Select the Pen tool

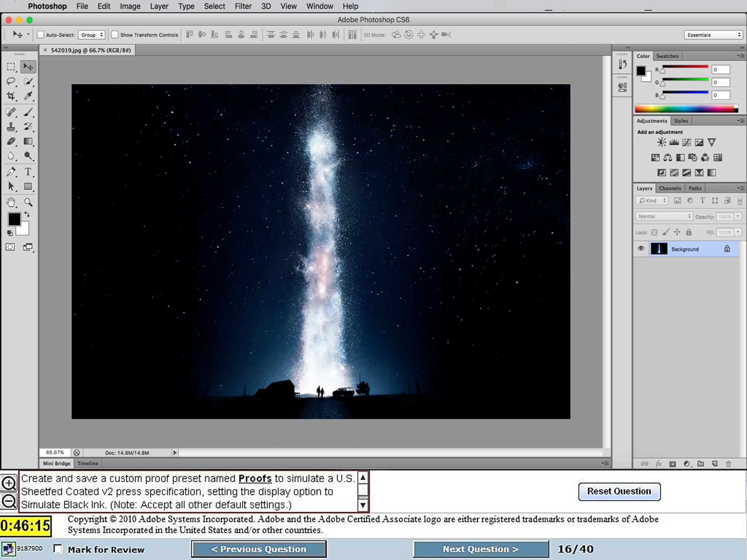11,172
